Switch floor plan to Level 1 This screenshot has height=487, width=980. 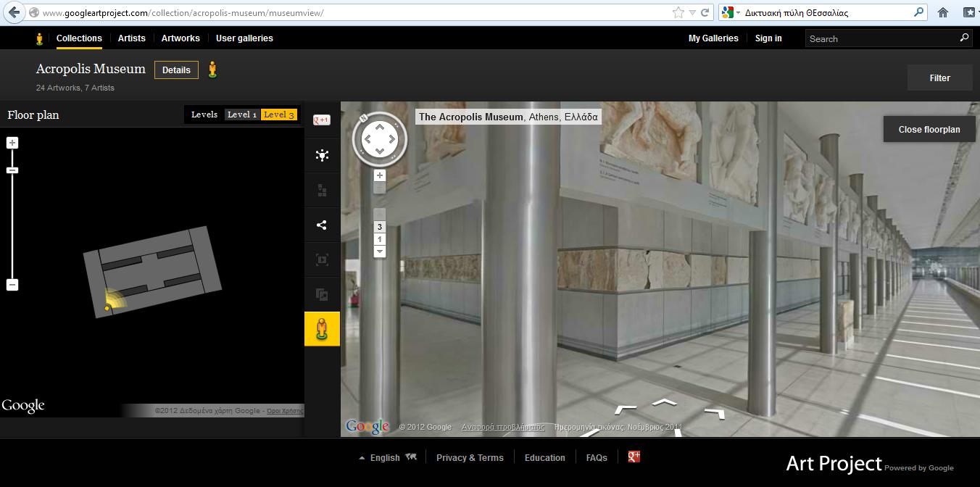[241, 115]
